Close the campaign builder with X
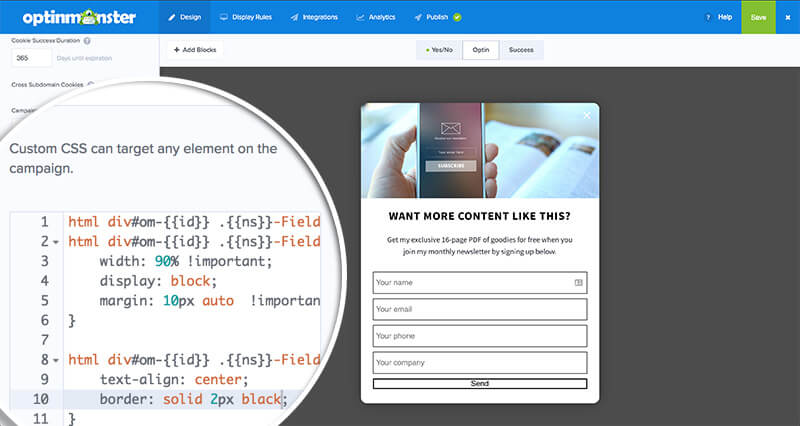Viewport: 800px width, 426px height. coord(787,17)
